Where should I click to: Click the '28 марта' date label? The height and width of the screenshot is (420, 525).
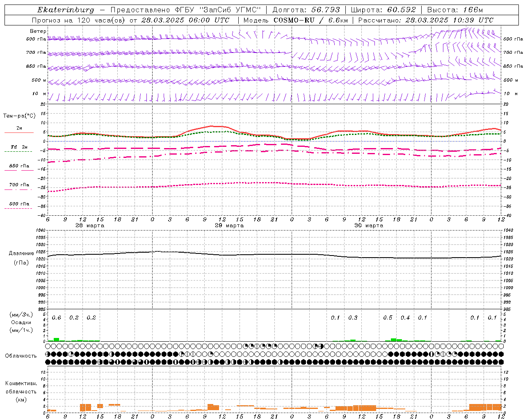(x=90, y=226)
